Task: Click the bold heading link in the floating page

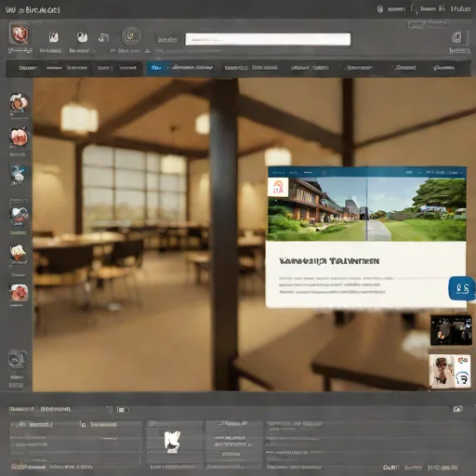Action: [329, 261]
